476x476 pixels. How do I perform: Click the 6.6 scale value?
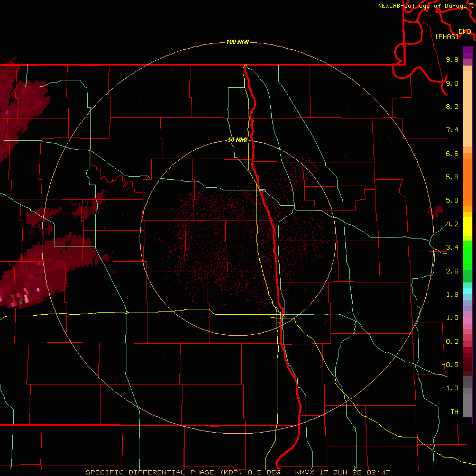(x=452, y=153)
